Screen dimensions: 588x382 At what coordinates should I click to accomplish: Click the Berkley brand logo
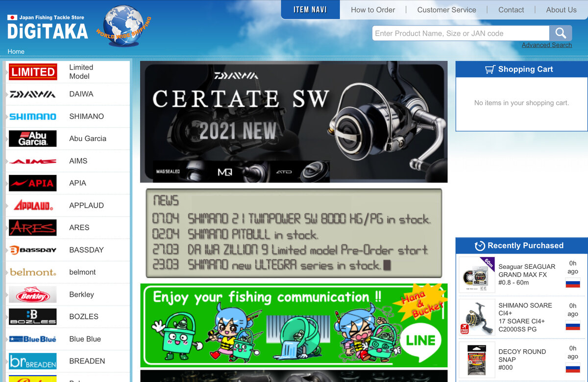pyautogui.click(x=33, y=294)
